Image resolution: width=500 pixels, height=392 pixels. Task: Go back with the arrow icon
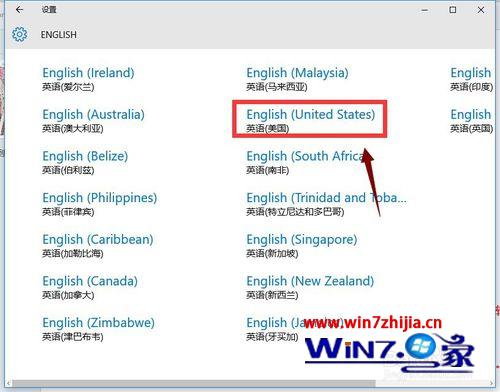point(19,10)
